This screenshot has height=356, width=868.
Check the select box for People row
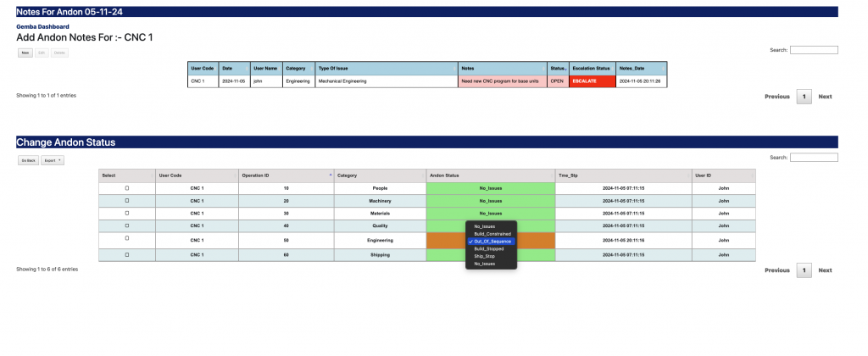click(127, 187)
